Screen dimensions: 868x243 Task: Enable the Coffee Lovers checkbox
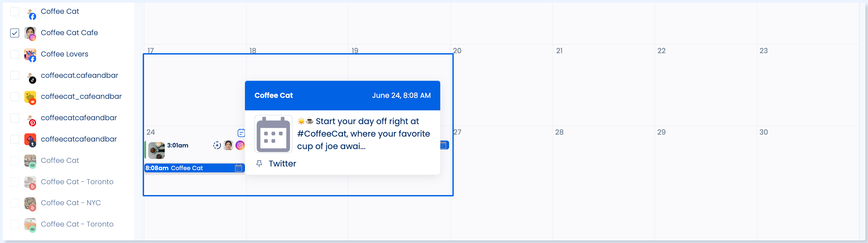pos(15,54)
